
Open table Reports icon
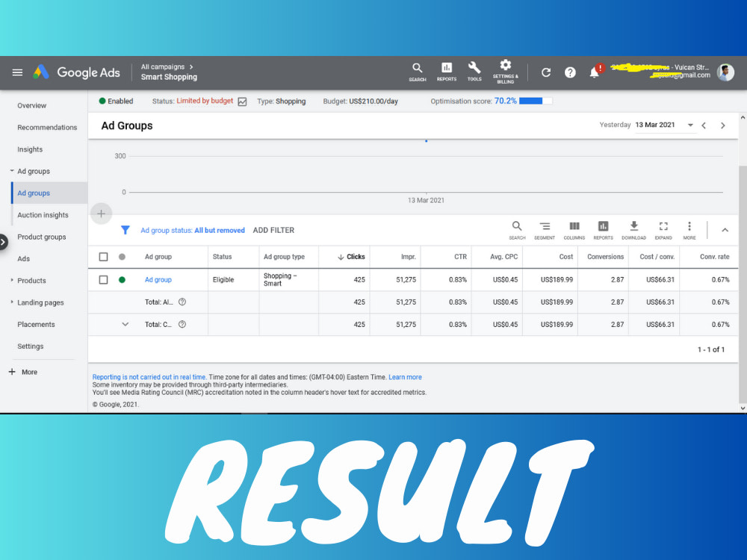[603, 230]
